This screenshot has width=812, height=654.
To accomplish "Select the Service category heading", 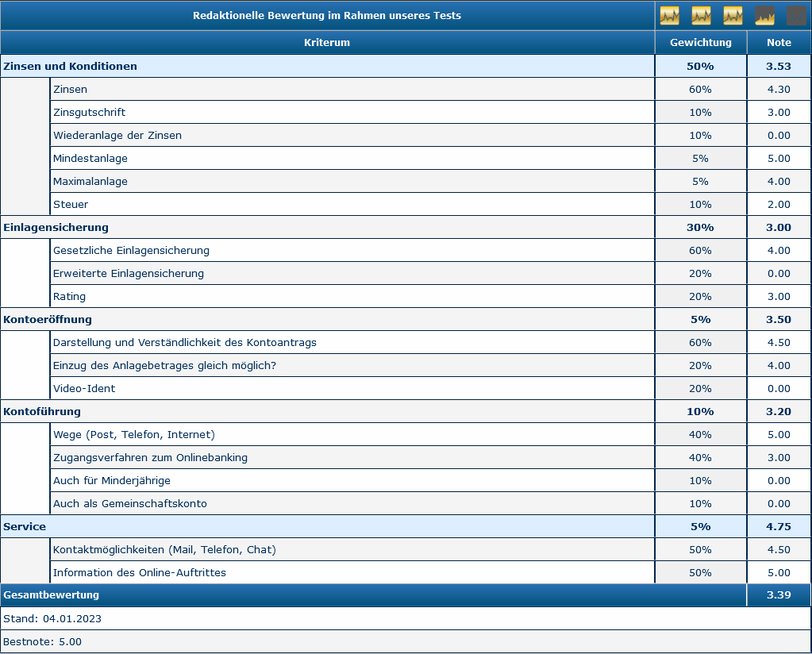I will coord(25,527).
